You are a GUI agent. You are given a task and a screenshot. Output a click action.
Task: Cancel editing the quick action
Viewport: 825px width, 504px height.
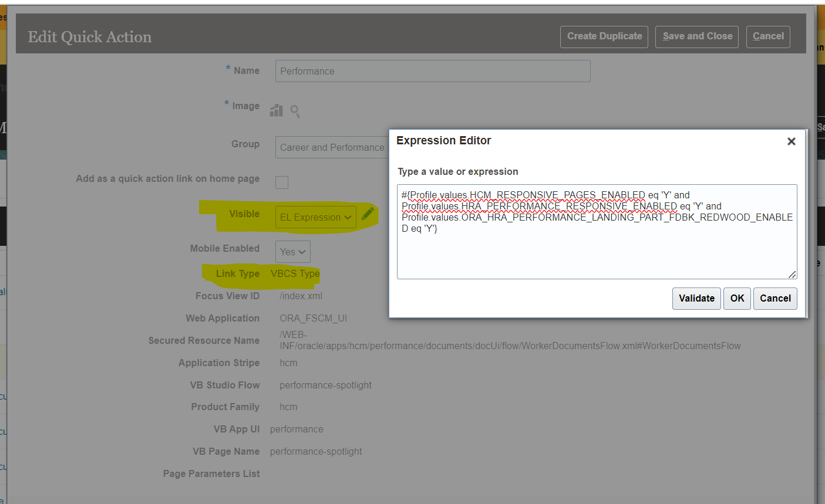click(768, 36)
